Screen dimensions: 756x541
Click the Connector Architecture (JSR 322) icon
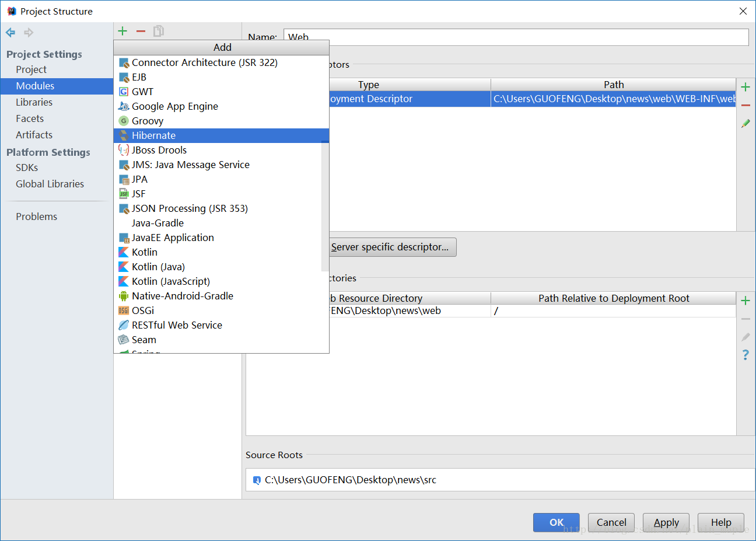tap(124, 62)
